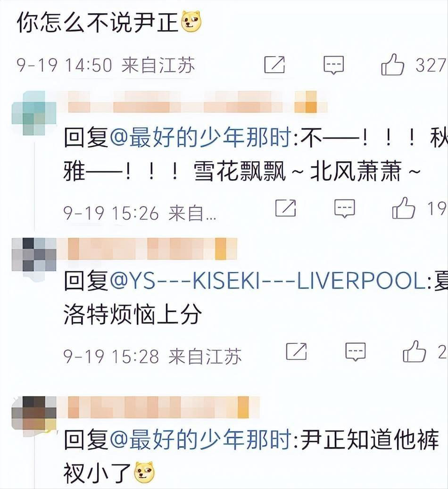Open the first reply's blurred username
Image resolution: width=448 pixels, height=489 pixels.
click(197, 102)
